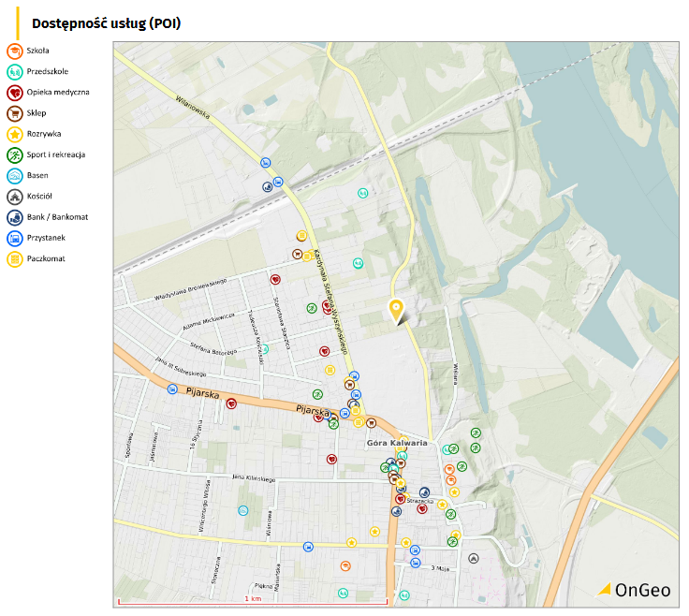Viewport: 689px width, 616px height.
Task: Select the Sport i rekreacja legend icon
Action: pos(14,154)
